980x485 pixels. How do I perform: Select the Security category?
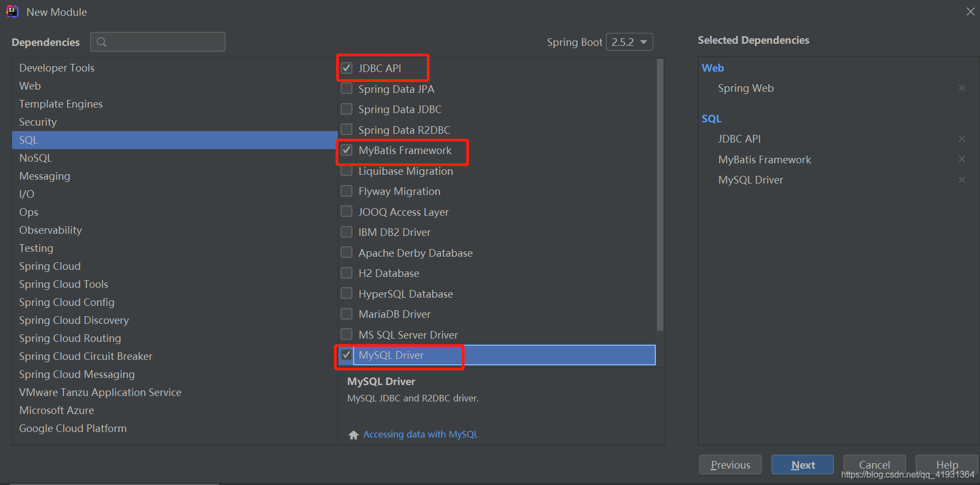pos(174,122)
